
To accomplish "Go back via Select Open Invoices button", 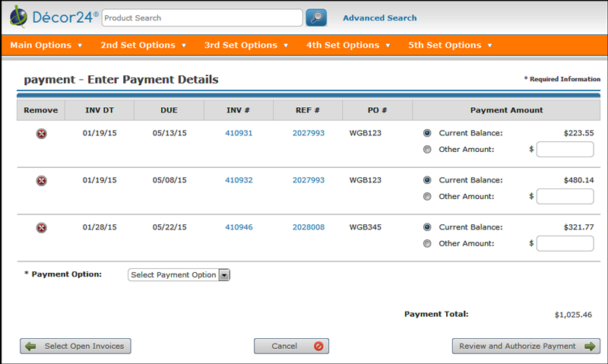I will (x=76, y=347).
